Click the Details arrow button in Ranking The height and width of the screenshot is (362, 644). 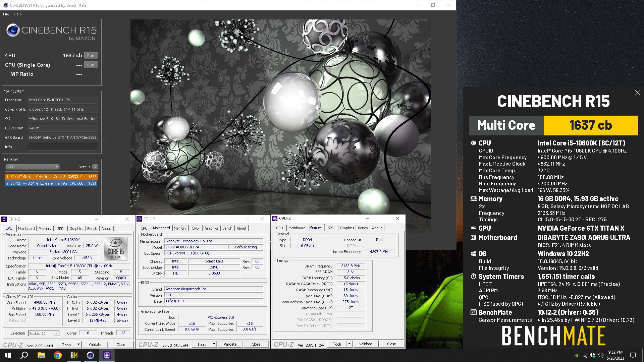(x=95, y=167)
